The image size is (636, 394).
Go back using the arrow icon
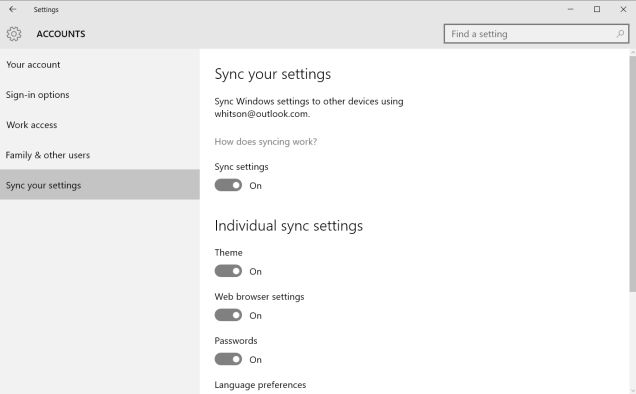pyautogui.click(x=13, y=9)
